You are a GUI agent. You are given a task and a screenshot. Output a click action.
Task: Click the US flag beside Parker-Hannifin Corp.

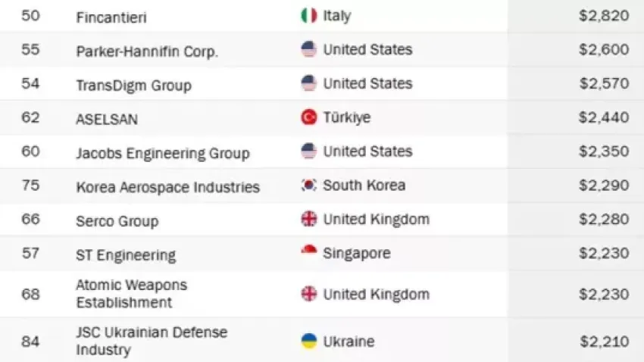click(x=308, y=49)
